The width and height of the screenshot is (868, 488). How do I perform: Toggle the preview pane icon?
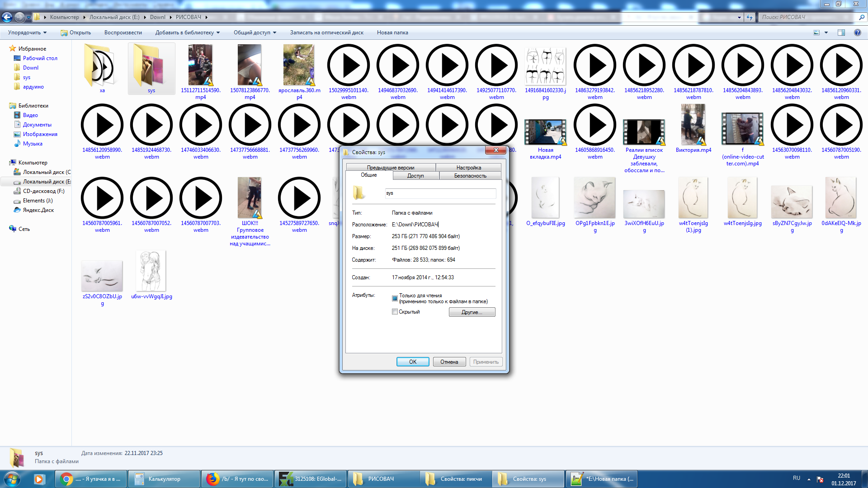pyautogui.click(x=841, y=33)
